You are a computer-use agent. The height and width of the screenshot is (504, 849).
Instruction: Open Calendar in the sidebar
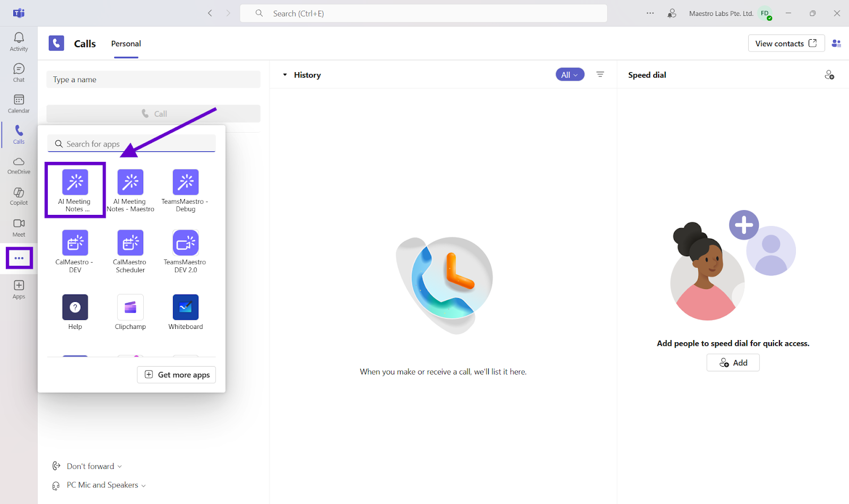(x=19, y=104)
